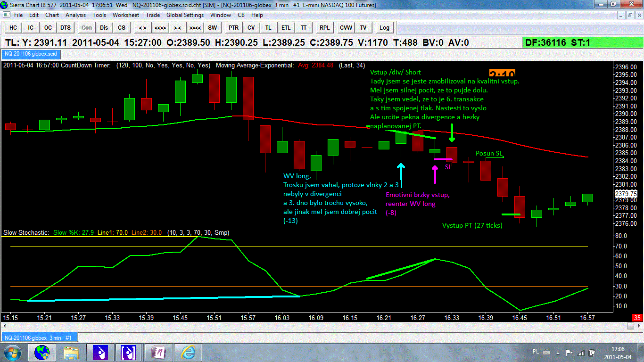Toggle the Con toolbar button
644x362 pixels.
pos(87,28)
